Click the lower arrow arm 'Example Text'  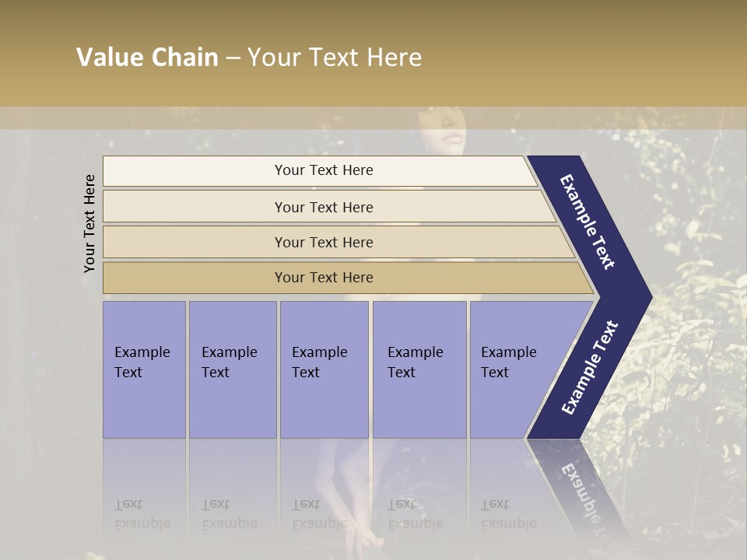pos(590,368)
